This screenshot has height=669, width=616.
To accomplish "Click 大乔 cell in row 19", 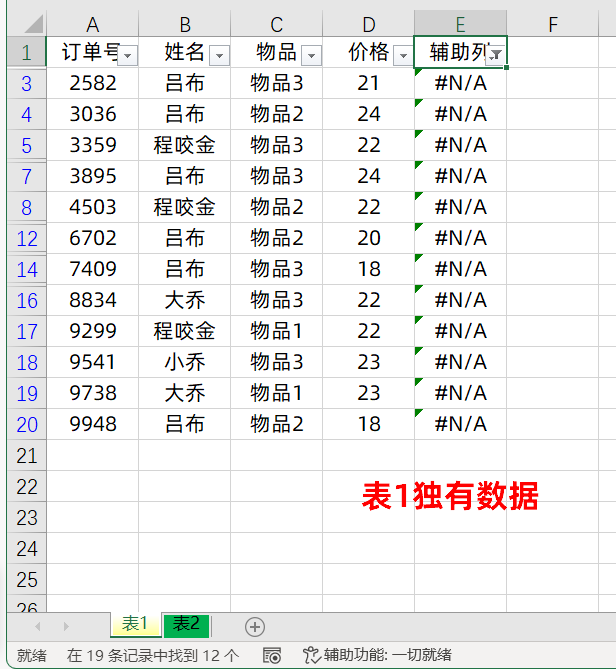I will 185,393.
